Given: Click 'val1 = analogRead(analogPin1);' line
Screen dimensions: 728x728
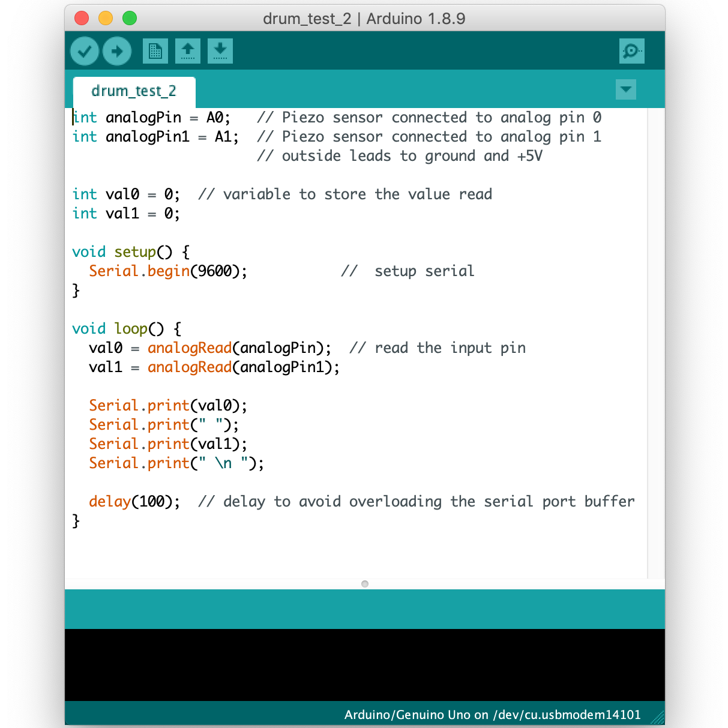Looking at the screenshot, I should tap(214, 367).
